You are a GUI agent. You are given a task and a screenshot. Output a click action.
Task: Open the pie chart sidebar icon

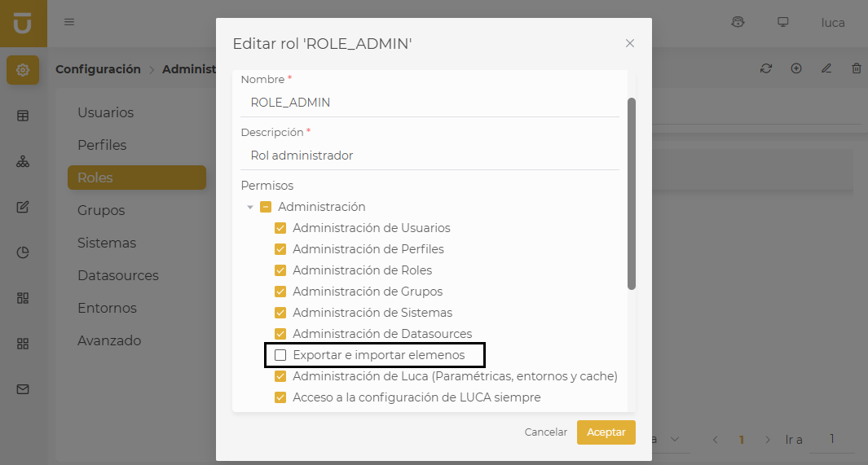pos(23,252)
